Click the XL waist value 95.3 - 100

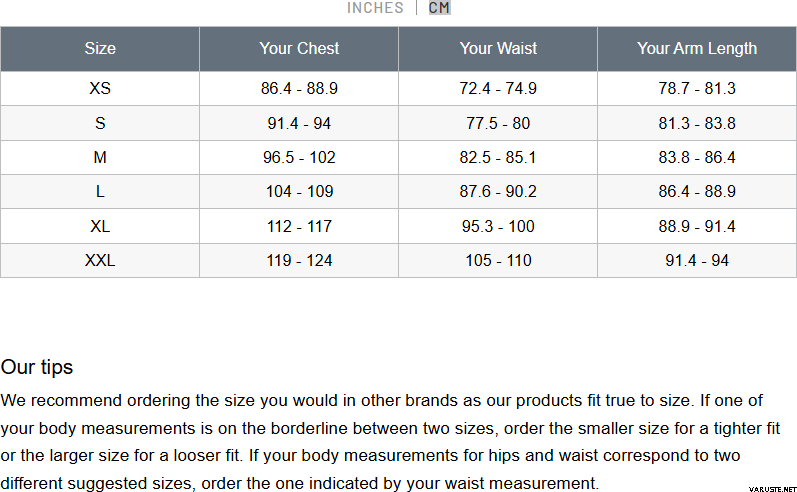(x=498, y=227)
